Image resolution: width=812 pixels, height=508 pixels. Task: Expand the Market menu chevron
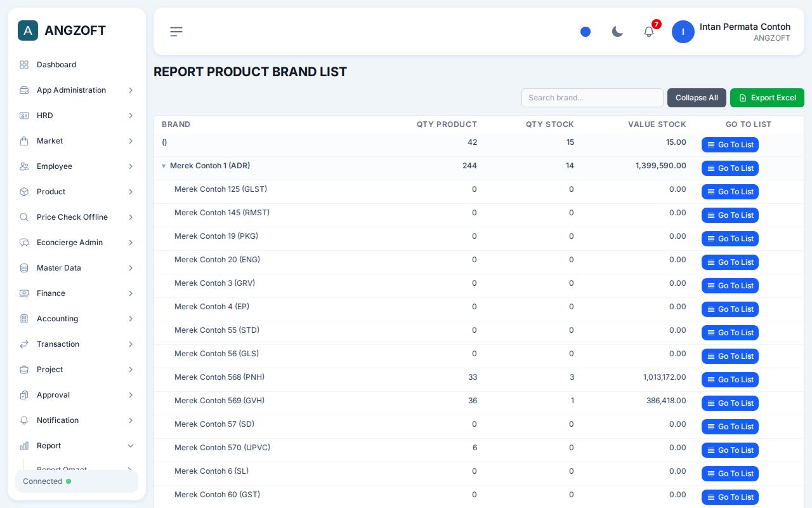131,141
